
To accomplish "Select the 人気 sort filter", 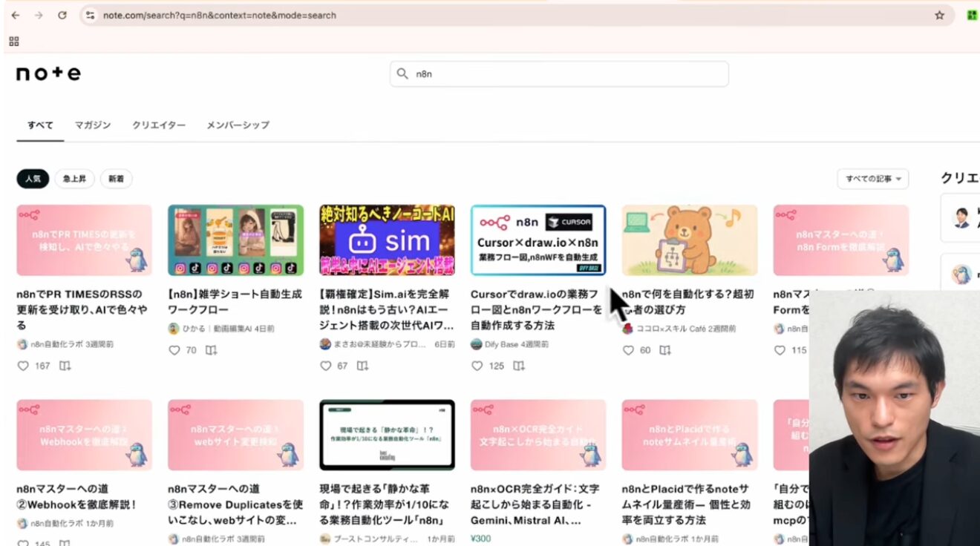I will 33,179.
